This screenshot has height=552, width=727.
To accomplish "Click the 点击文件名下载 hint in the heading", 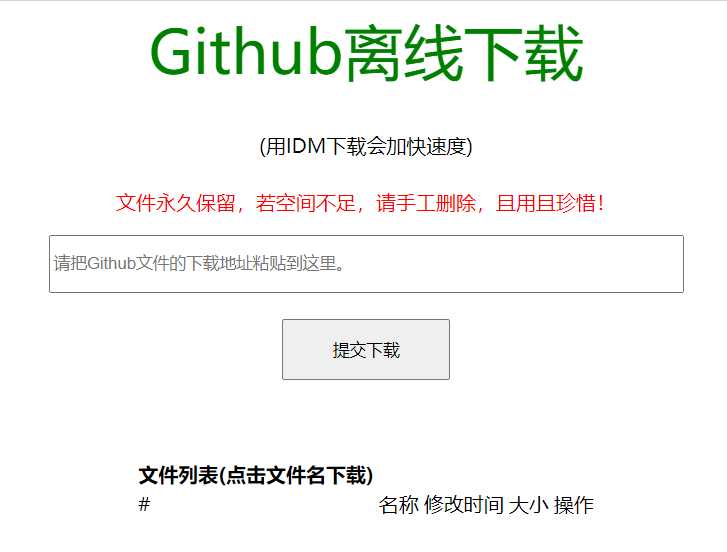I will point(296,475).
